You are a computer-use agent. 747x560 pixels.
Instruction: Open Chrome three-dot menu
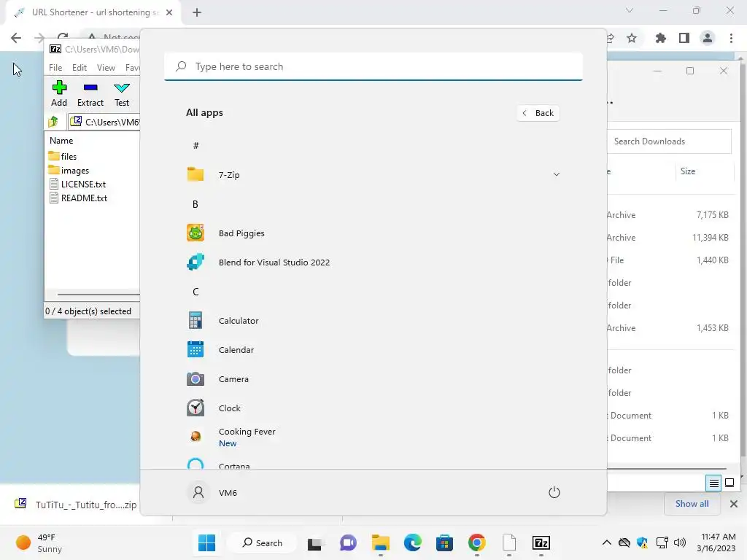point(731,38)
